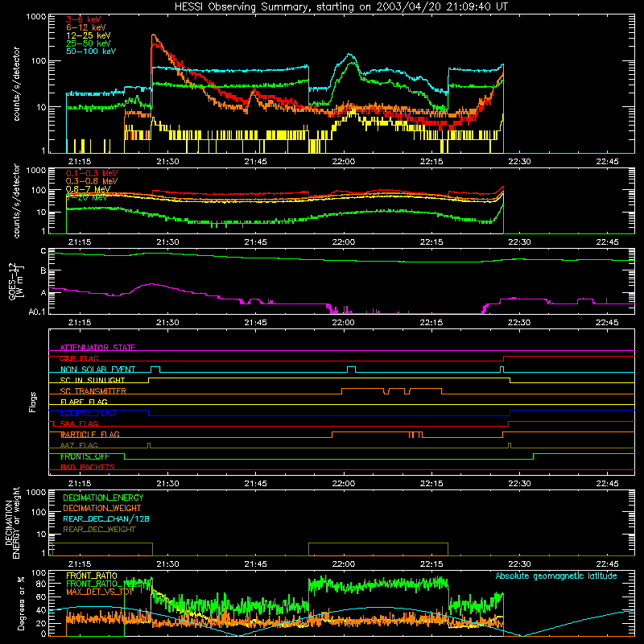Select the NON_SOLAR_EVENT flag label
Screen dimensions: 644x644
click(97, 369)
